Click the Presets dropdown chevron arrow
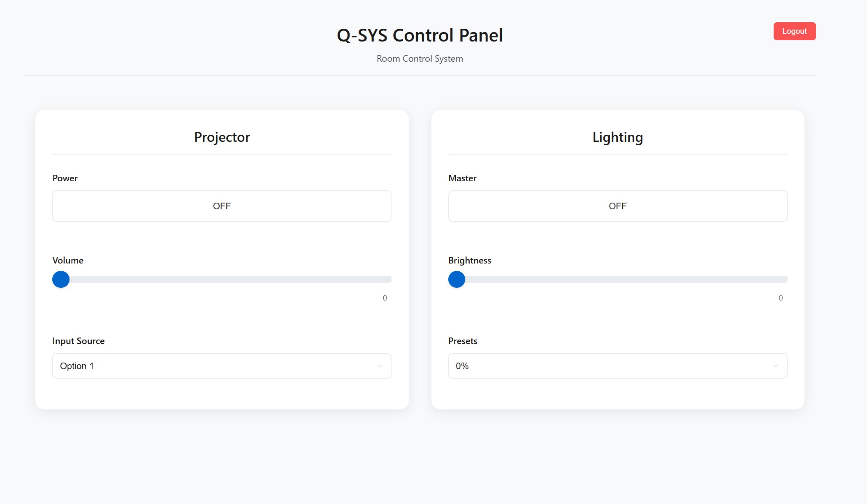This screenshot has height=504, width=867. point(775,365)
